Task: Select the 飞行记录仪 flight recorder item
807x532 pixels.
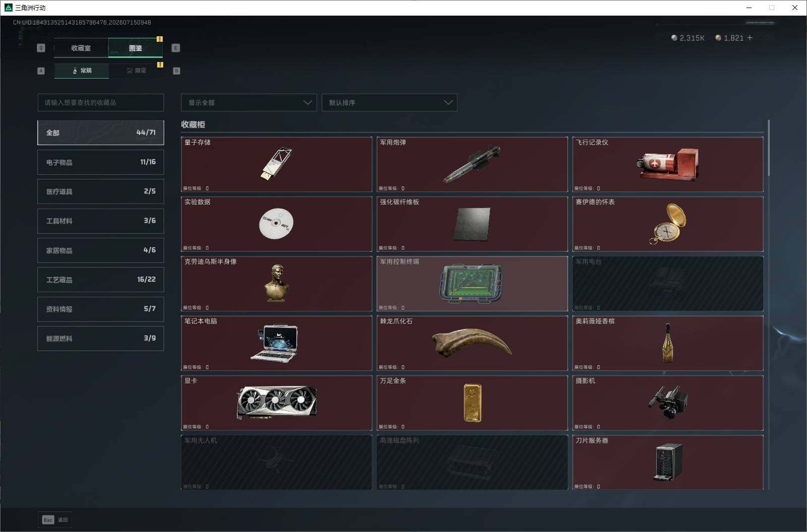Action: 668,164
